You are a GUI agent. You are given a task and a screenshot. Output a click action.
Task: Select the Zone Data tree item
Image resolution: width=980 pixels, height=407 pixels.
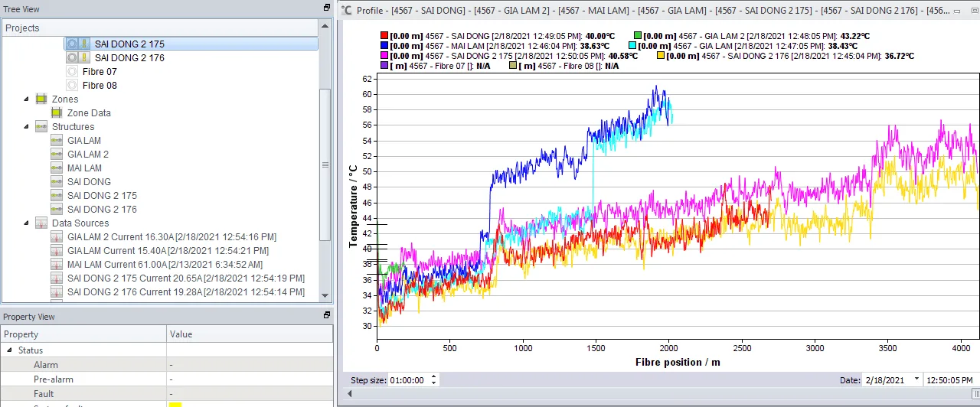[89, 113]
